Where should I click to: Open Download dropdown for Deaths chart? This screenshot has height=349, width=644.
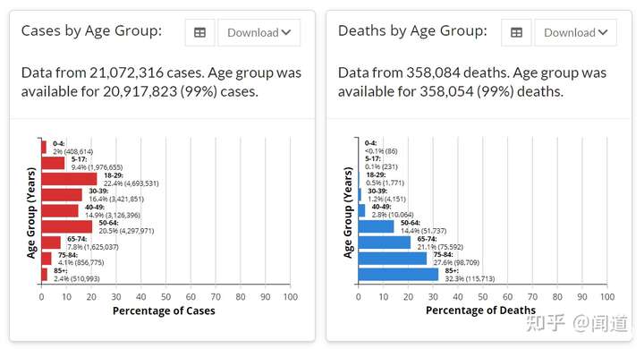[575, 32]
